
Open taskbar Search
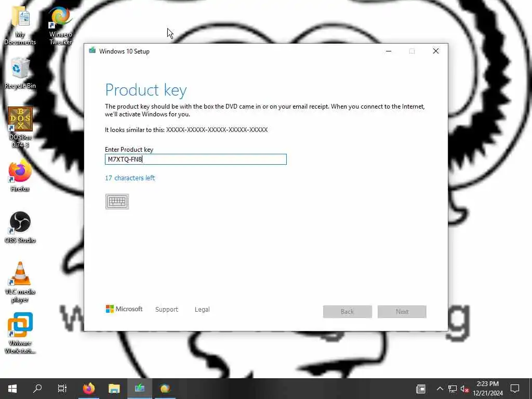[x=37, y=389]
